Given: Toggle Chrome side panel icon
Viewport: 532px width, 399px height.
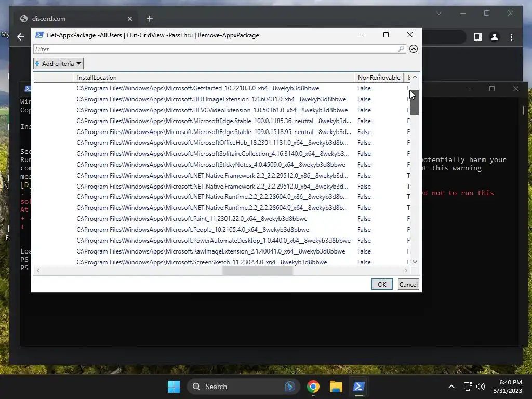Looking at the screenshot, I should [x=478, y=37].
